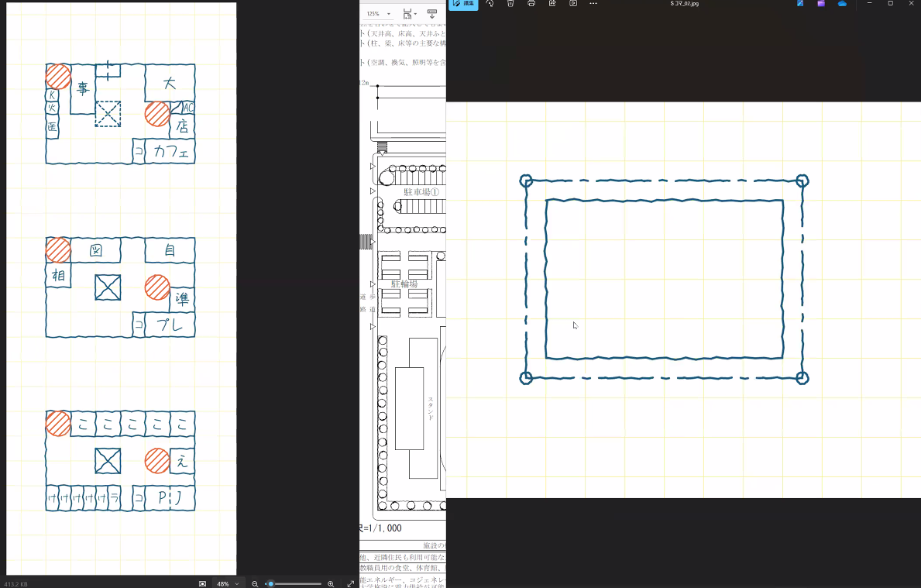Delete the image with trash icon
This screenshot has width=921, height=588.
[x=510, y=4]
